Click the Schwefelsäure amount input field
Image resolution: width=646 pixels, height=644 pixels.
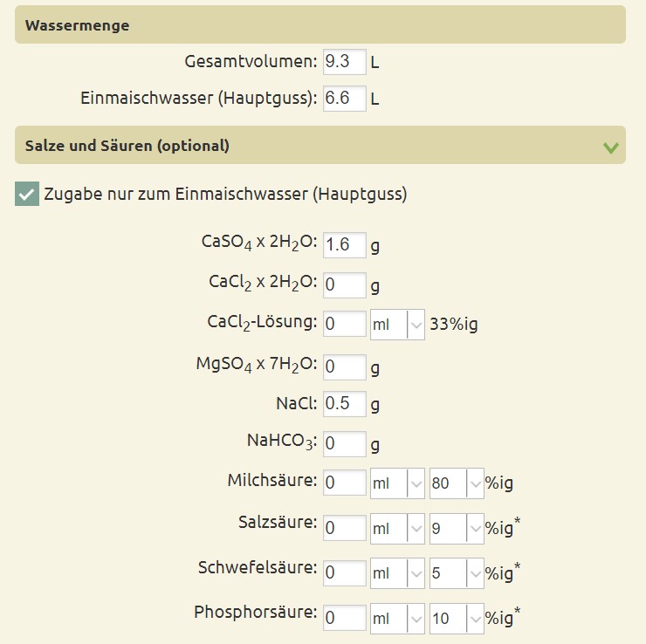click(344, 572)
